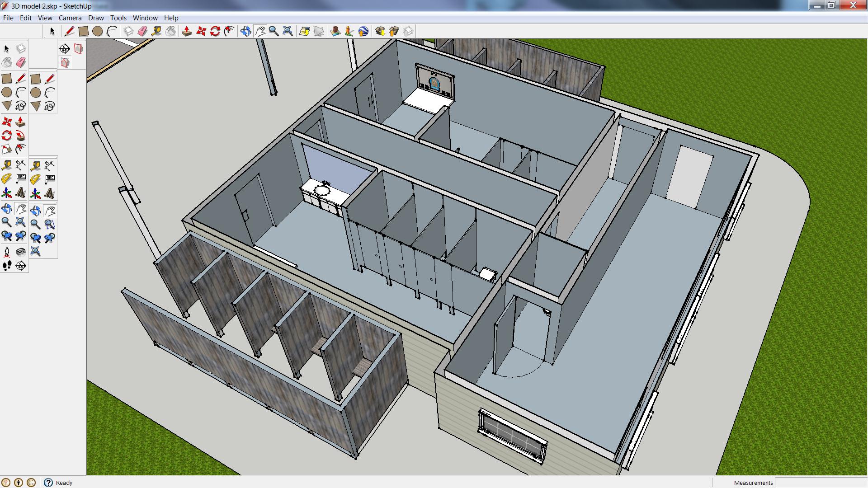This screenshot has height=488, width=868.
Task: Open the Window menu
Action: coord(145,18)
